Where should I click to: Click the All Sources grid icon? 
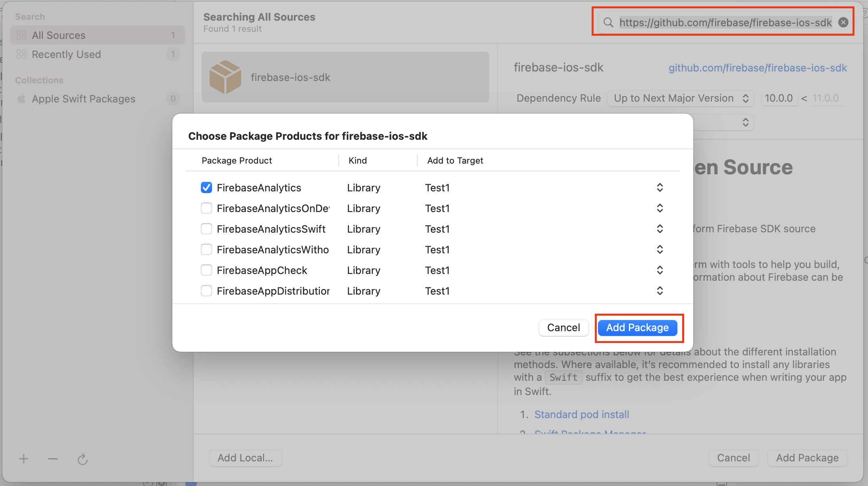(x=21, y=35)
